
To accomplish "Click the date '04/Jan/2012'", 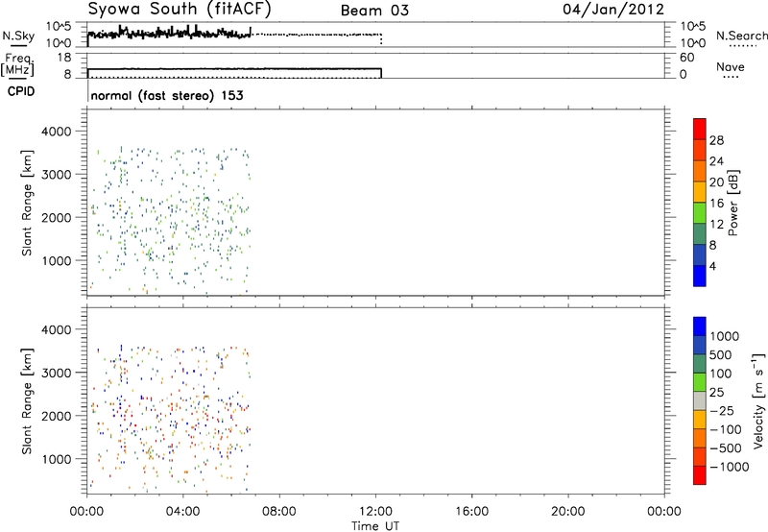I will tap(613, 10).
